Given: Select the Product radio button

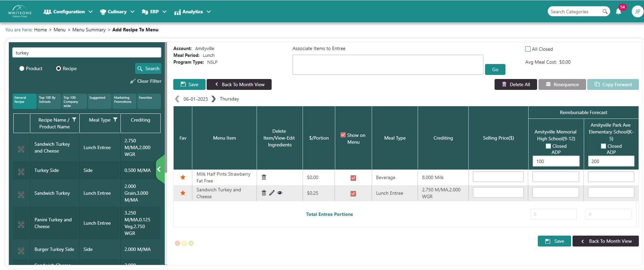Looking at the screenshot, I should click(x=22, y=68).
